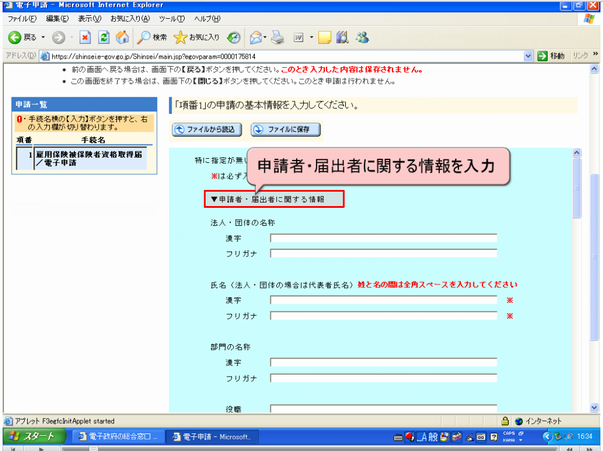603x451 pixels.
Task: Click the IE Back arrow icon
Action: click(x=15, y=37)
